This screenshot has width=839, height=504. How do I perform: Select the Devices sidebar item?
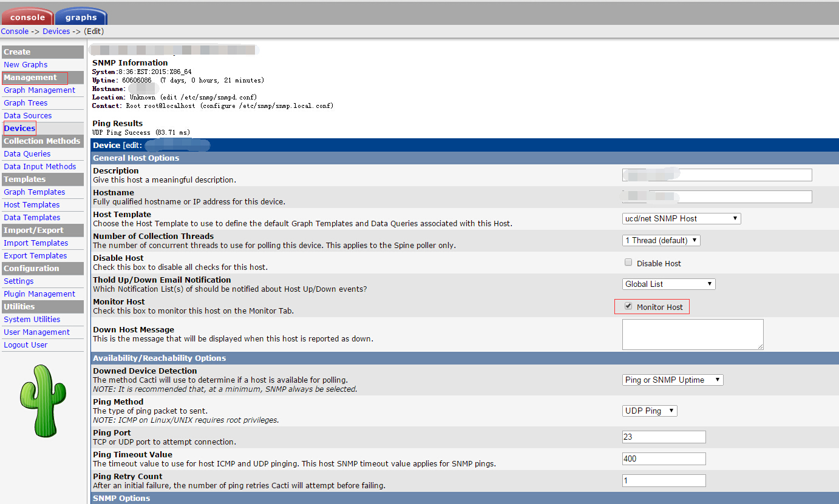pos(19,129)
